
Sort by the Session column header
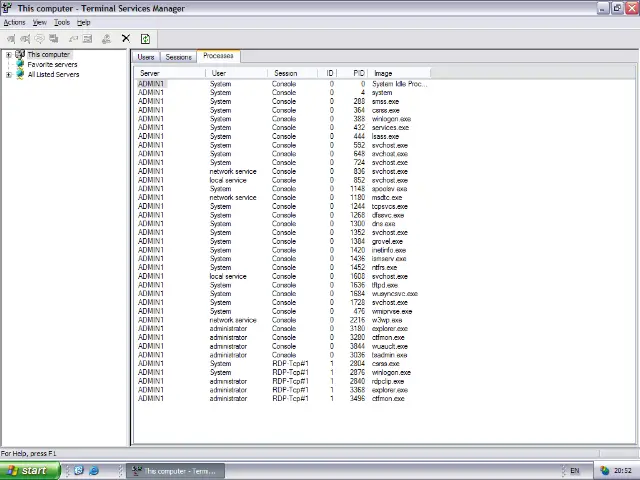(293, 73)
